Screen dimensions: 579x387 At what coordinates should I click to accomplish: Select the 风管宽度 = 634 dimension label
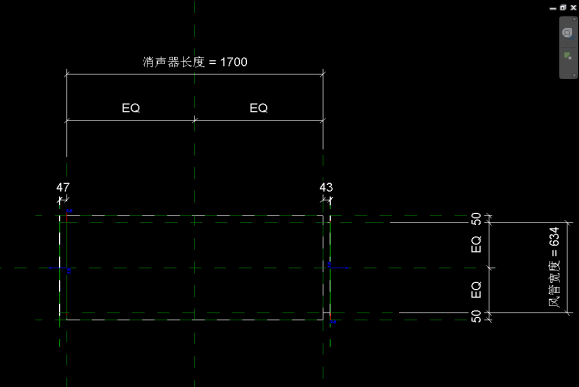click(554, 267)
